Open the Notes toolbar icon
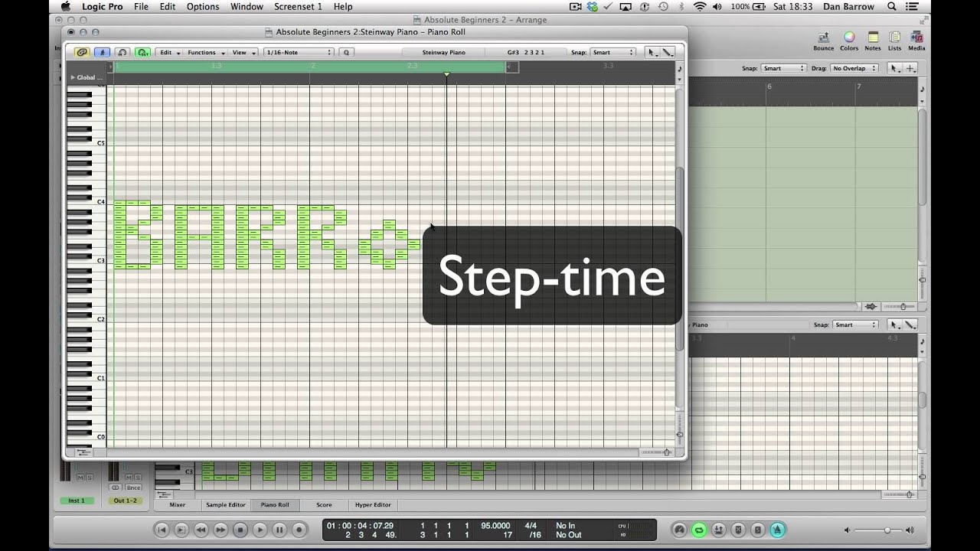 873,41
